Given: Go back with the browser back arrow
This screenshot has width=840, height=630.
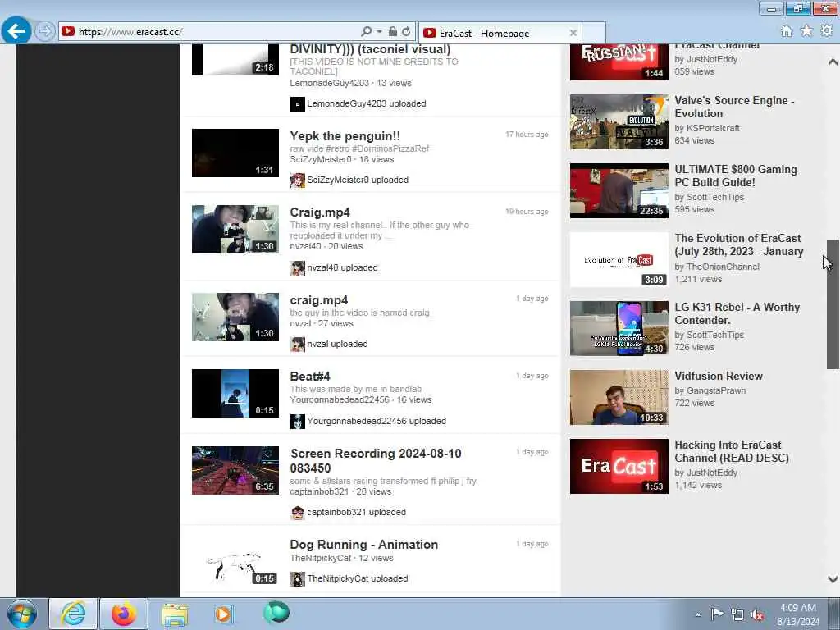Looking at the screenshot, I should [x=16, y=31].
